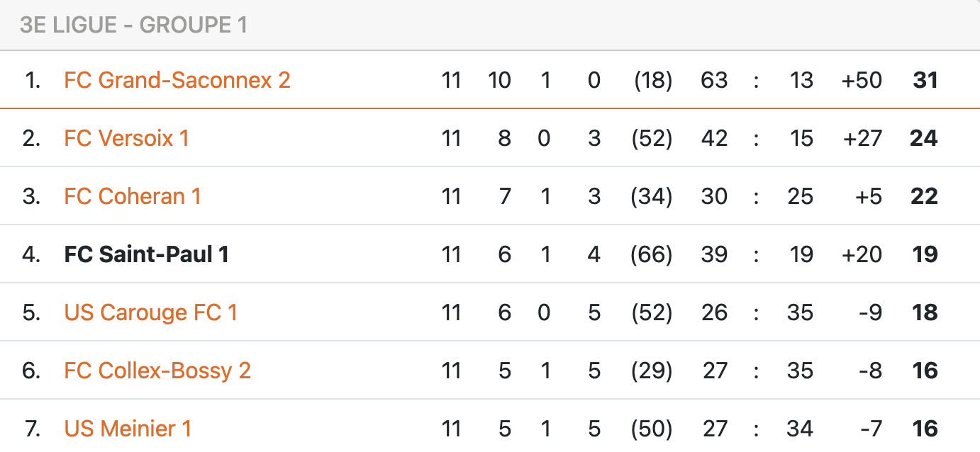Click FC Coheran points total 22
The image size is (980, 452).
click(924, 196)
